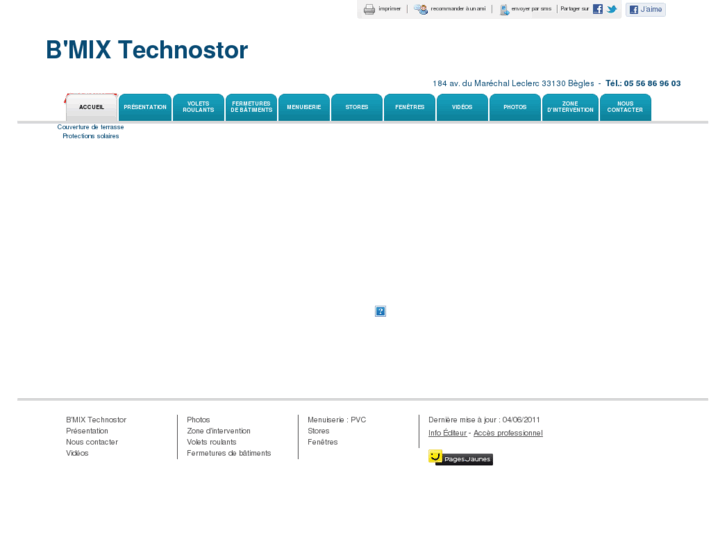Image resolution: width=727 pixels, height=545 pixels.
Task: Click the telephone number 05 56 86 96 03
Action: (652, 83)
